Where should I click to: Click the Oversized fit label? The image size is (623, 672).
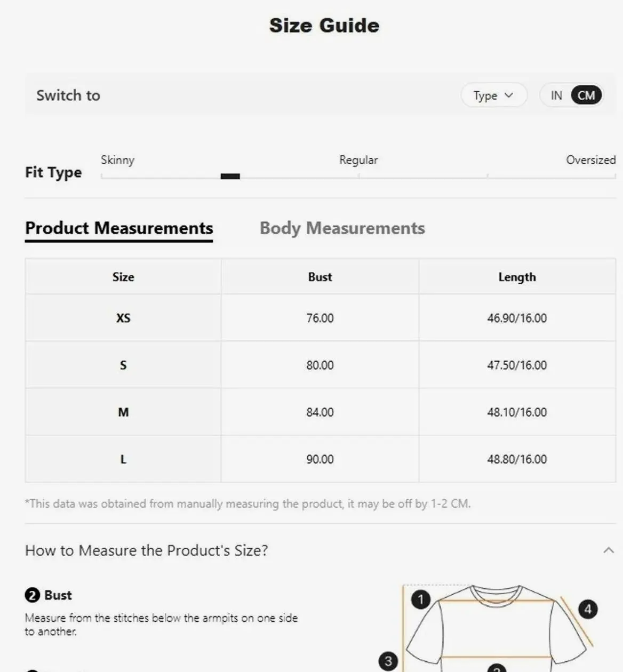point(590,160)
